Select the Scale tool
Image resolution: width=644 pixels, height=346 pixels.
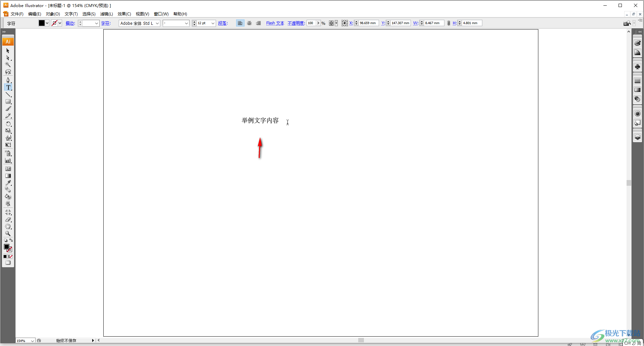click(8, 131)
